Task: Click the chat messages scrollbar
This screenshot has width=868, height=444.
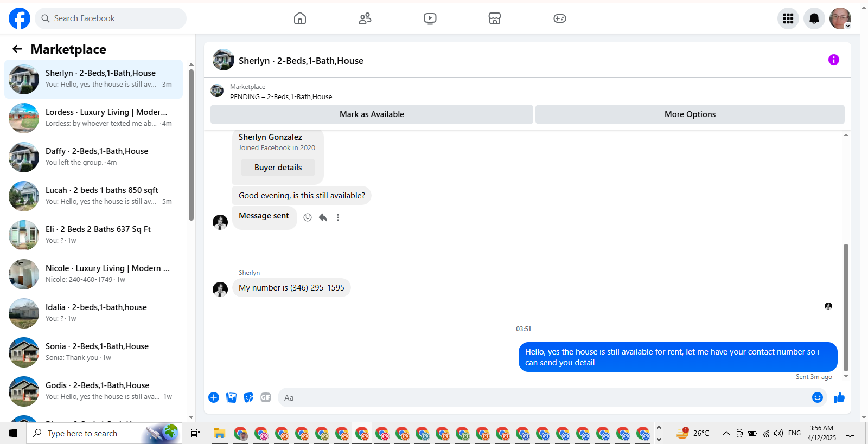Action: pyautogui.click(x=846, y=307)
